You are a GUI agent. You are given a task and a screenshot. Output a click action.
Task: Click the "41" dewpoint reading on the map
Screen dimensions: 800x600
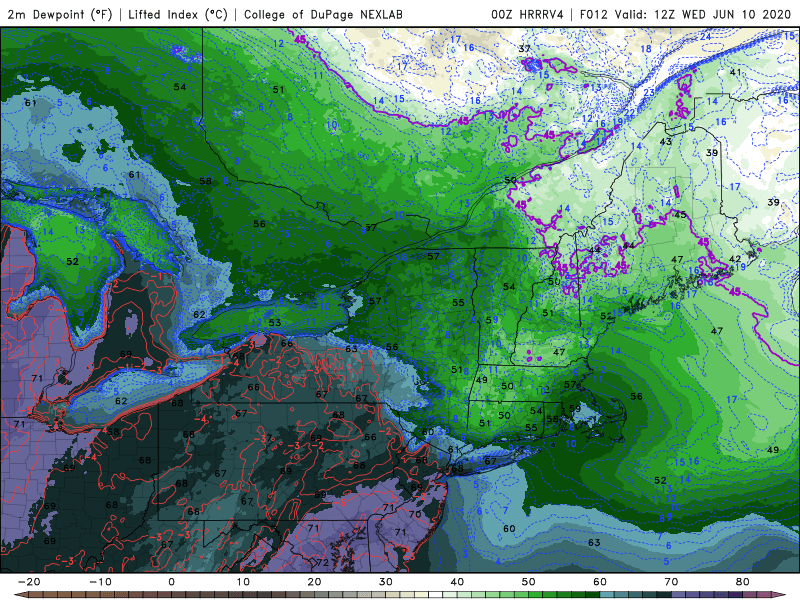coord(735,72)
